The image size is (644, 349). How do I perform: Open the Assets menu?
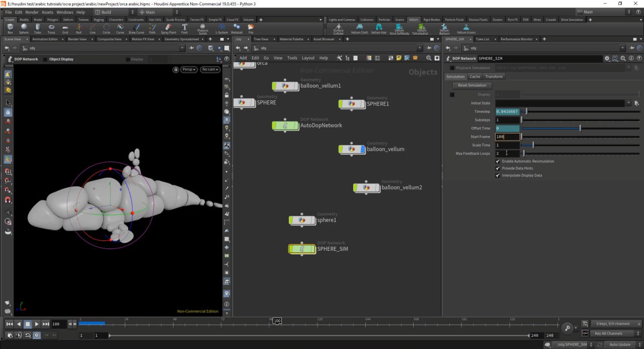[47, 12]
